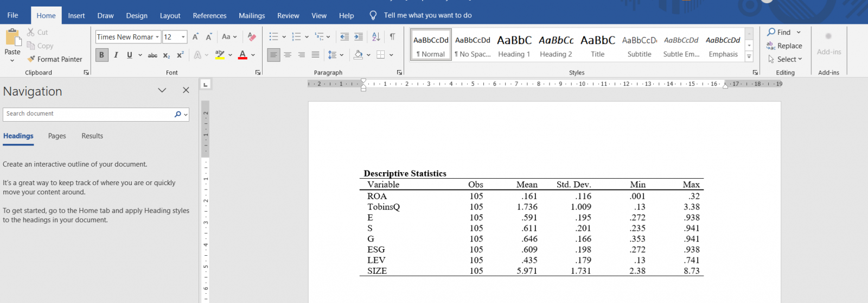Click the Replace button
The image size is (868, 303).
(784, 46)
